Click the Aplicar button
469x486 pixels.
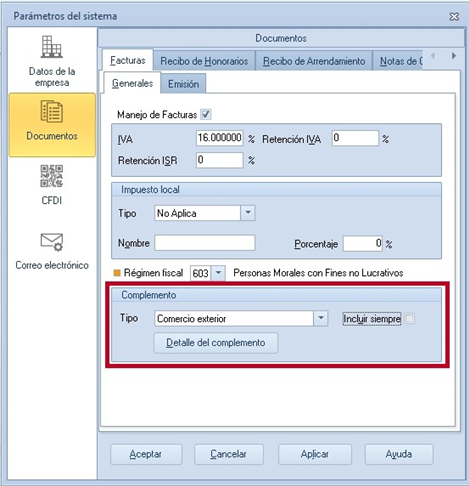pyautogui.click(x=315, y=454)
